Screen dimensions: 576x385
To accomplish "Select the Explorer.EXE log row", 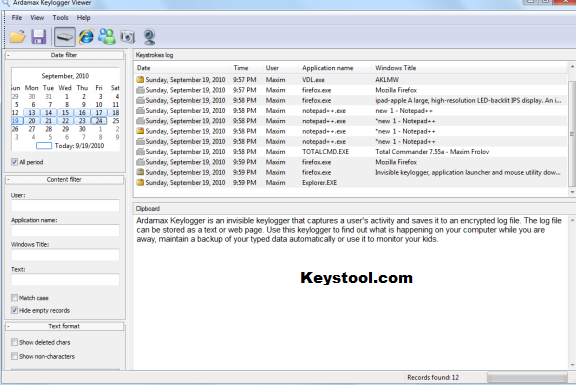I will point(351,183).
